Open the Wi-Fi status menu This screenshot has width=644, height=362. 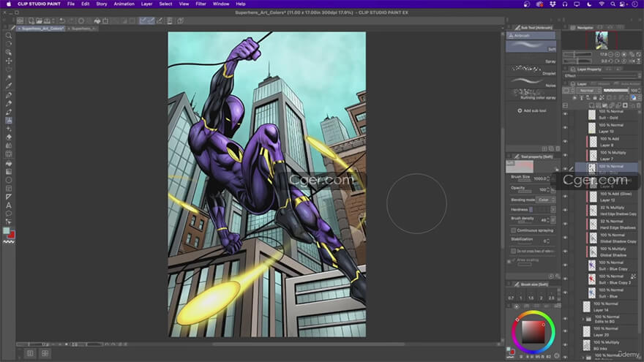[x=602, y=4]
